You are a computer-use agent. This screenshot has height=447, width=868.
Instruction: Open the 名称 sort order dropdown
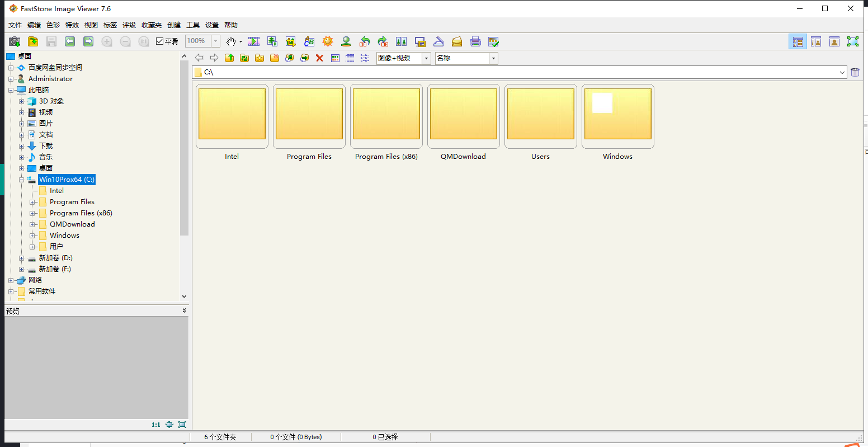[x=493, y=58]
